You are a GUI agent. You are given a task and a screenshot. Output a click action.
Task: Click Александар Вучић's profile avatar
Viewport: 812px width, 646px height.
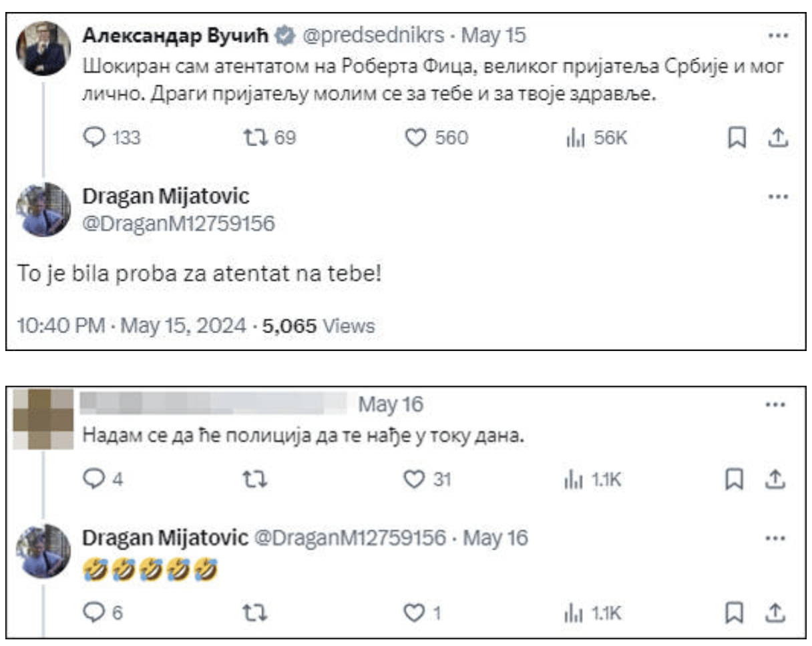43,49
